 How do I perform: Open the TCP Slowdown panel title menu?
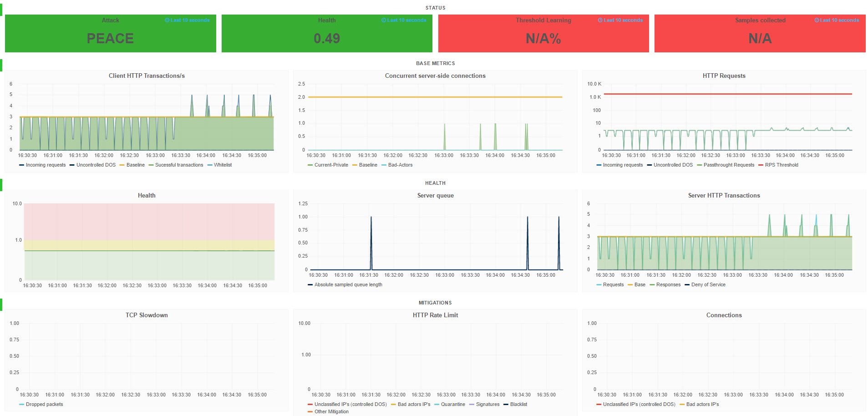click(x=147, y=315)
